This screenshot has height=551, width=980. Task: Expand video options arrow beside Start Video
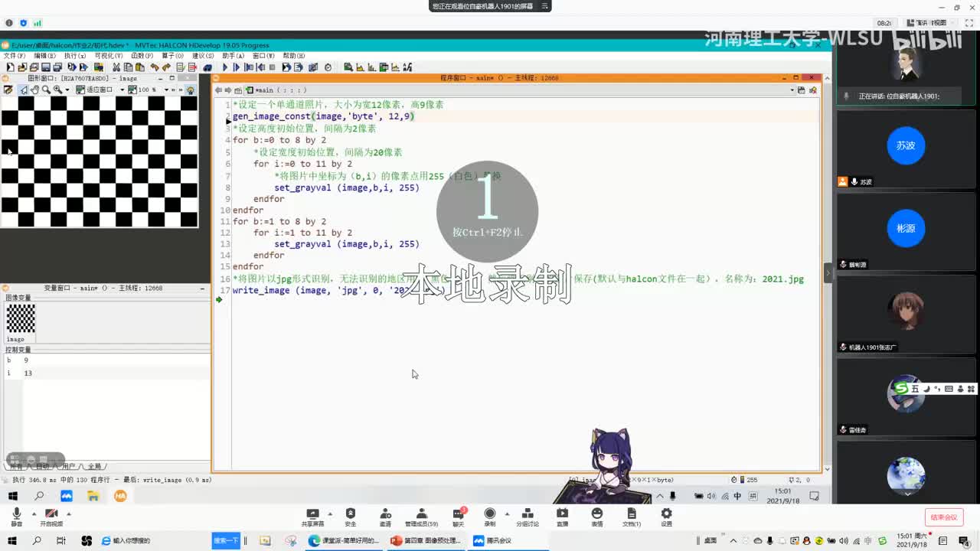[x=68, y=514]
